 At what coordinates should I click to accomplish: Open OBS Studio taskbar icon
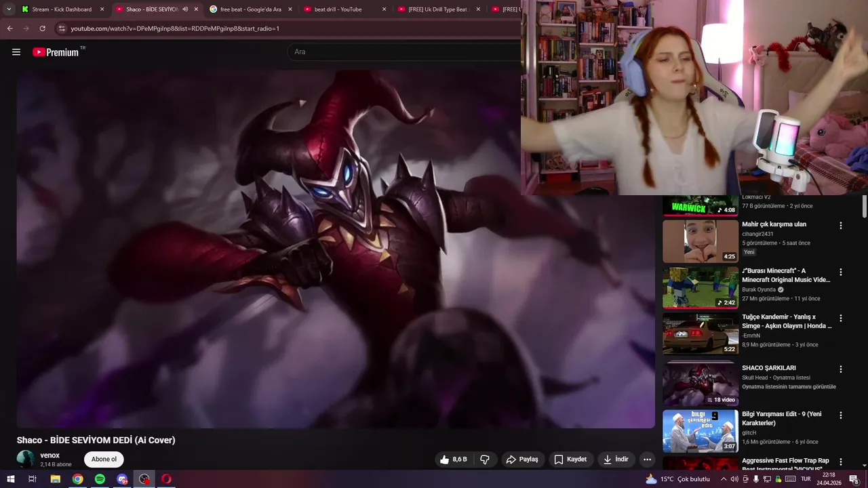(144, 479)
